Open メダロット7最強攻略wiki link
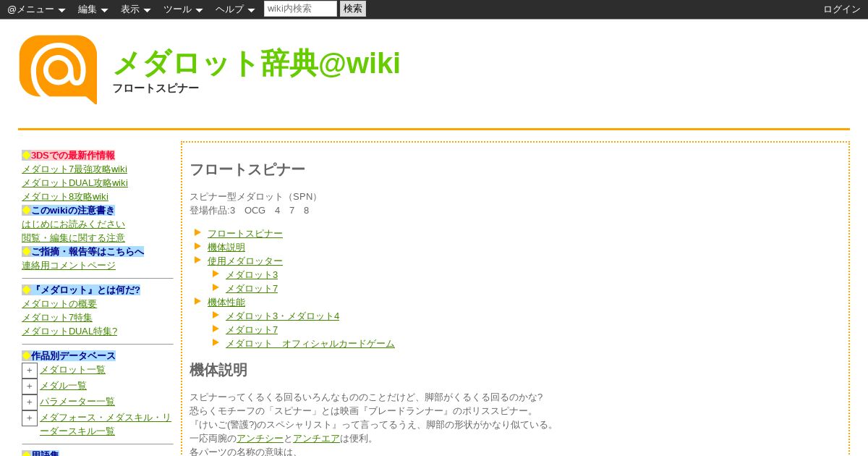 [x=75, y=169]
